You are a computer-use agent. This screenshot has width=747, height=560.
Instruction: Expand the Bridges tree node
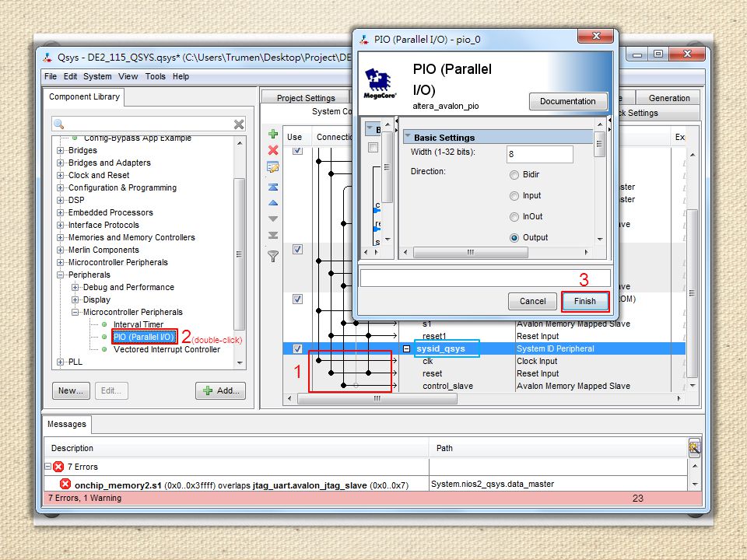coord(61,150)
